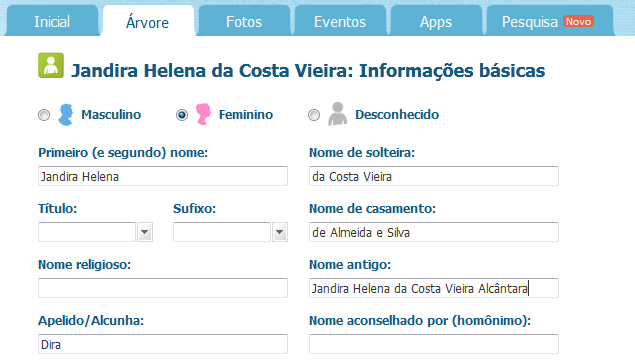
Task: Switch to the Árvore tab
Action: (148, 21)
